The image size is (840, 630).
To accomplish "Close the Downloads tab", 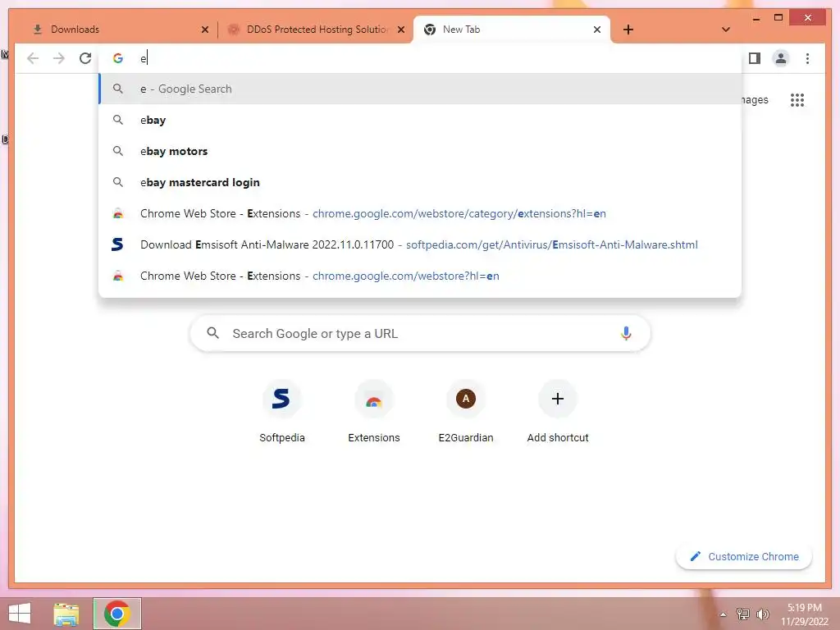I will [204, 30].
